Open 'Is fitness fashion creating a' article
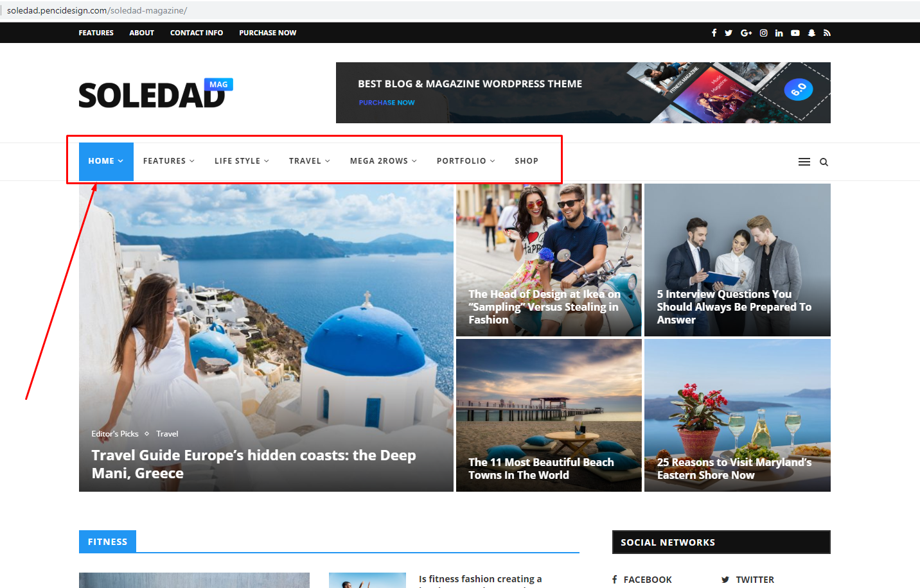This screenshot has width=920, height=588. [480, 579]
